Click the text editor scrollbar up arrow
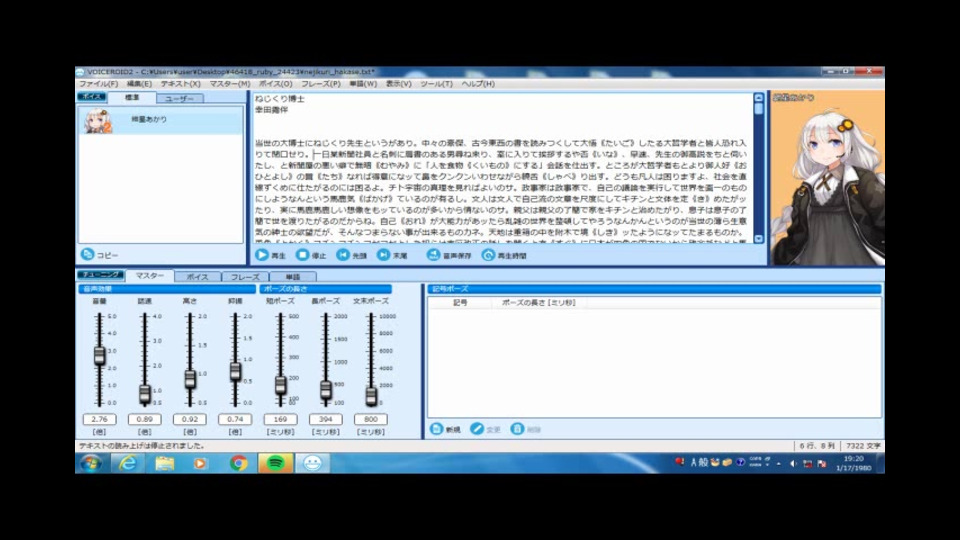The width and height of the screenshot is (960, 540). pyautogui.click(x=759, y=98)
